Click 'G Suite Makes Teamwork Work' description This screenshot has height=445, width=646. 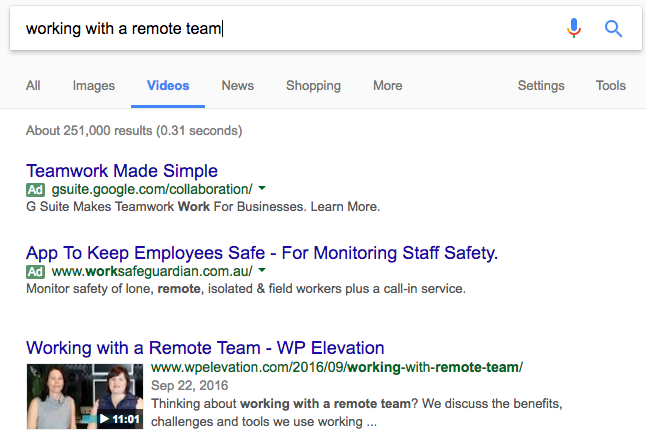[203, 206]
